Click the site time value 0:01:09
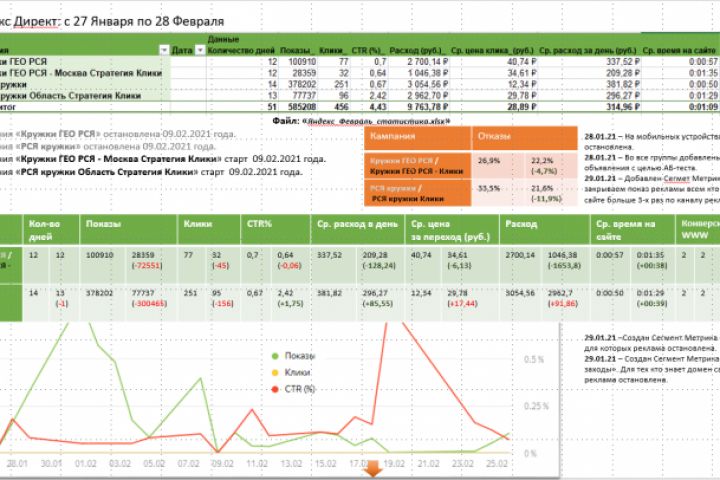Screen dimensions: 720x480 [703, 107]
